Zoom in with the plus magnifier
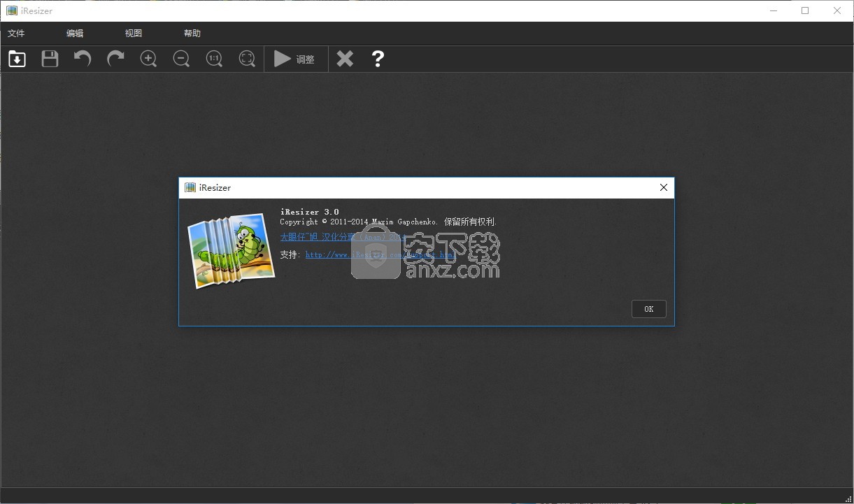Viewport: 854px width, 504px height. click(148, 59)
